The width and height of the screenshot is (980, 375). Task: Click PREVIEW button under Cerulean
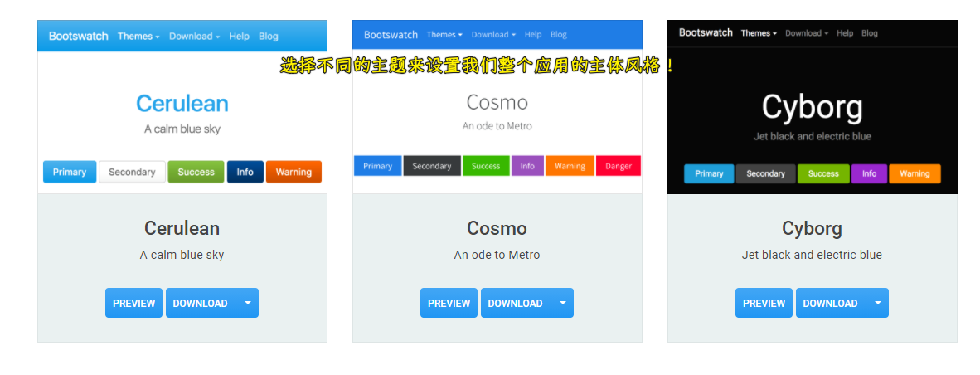click(x=133, y=303)
